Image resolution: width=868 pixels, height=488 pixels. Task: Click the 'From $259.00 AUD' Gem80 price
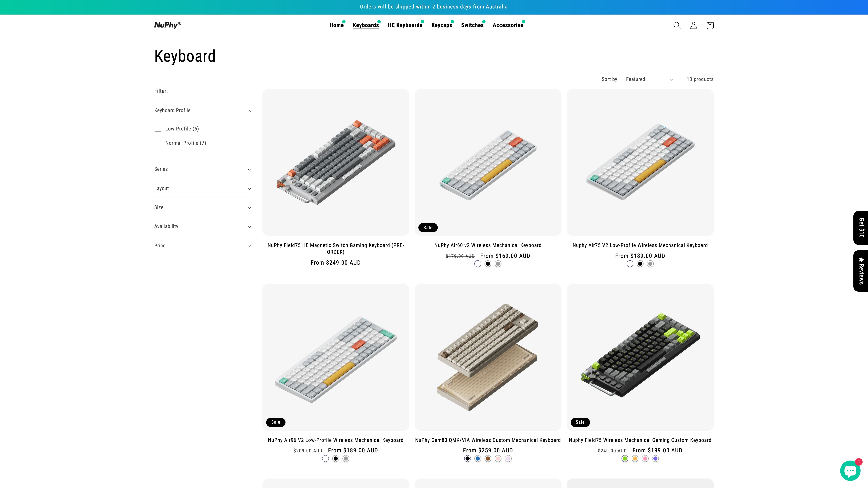pyautogui.click(x=488, y=450)
